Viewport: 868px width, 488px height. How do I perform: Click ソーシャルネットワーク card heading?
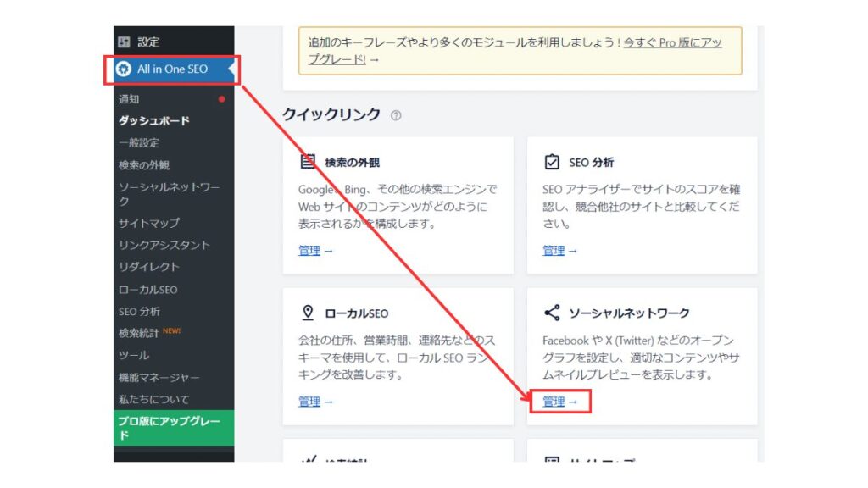coord(630,313)
